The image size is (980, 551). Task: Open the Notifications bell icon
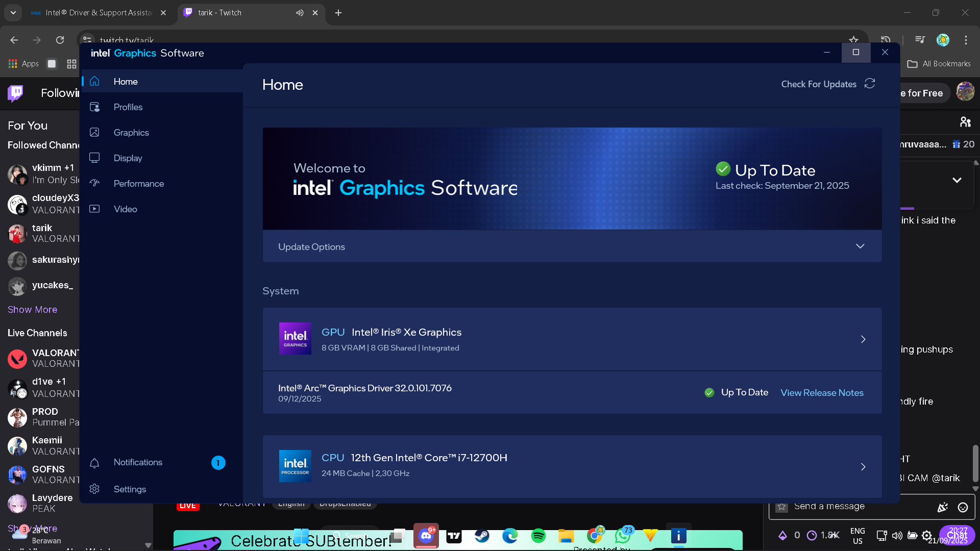point(94,463)
